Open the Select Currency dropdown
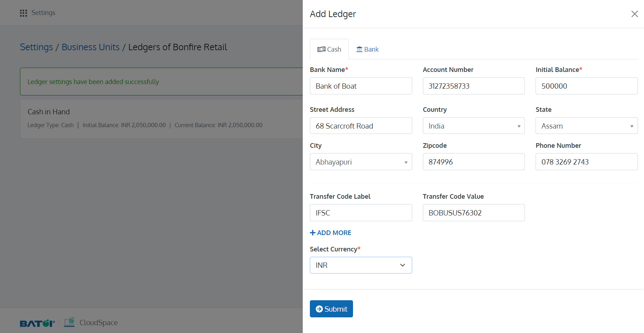 pos(361,265)
